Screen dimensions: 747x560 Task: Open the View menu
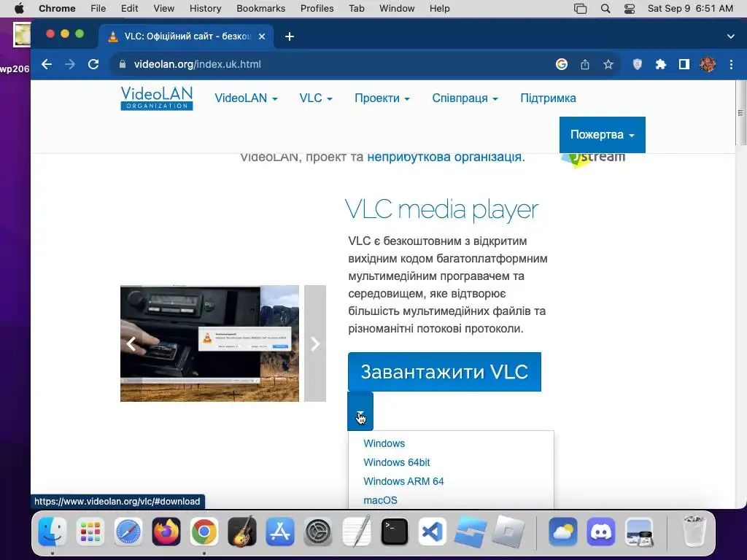[164, 8]
